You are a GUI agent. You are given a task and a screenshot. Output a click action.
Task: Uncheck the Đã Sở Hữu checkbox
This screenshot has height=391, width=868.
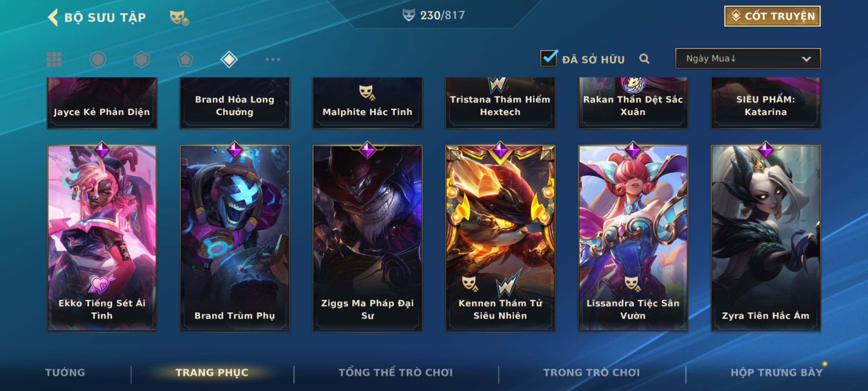tap(549, 58)
